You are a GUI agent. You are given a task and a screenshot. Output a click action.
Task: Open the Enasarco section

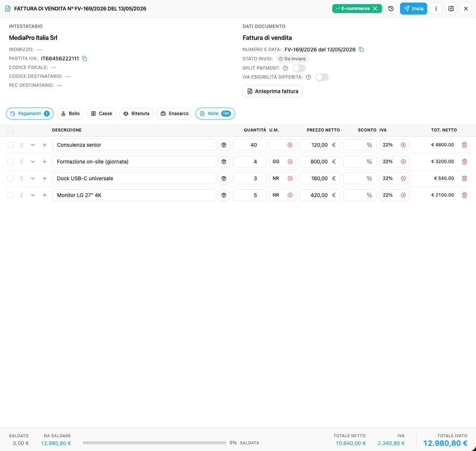[174, 114]
